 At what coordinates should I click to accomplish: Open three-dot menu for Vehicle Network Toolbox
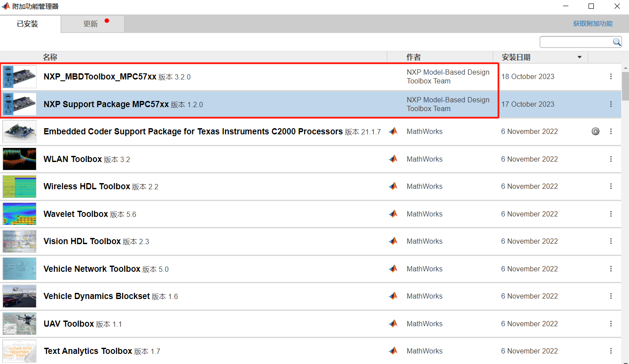[x=611, y=269]
